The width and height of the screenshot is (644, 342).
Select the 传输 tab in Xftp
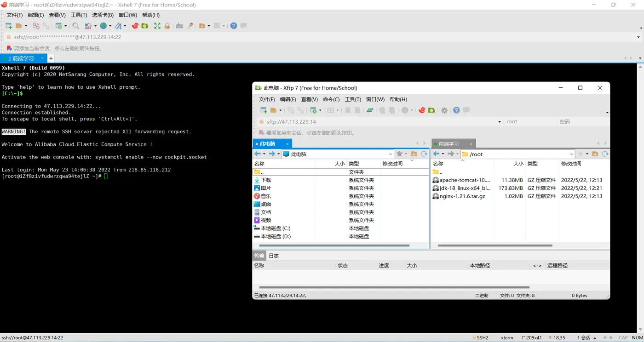259,256
